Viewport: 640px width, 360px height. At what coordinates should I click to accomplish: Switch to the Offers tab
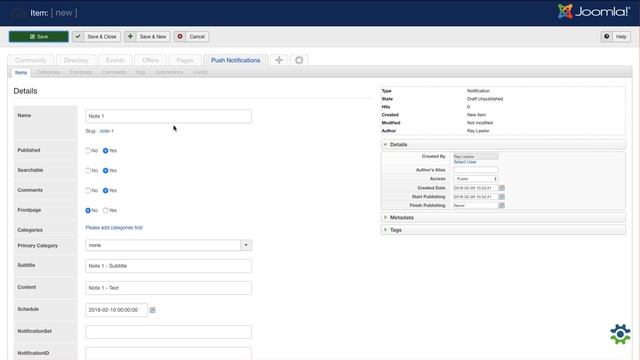[x=150, y=60]
